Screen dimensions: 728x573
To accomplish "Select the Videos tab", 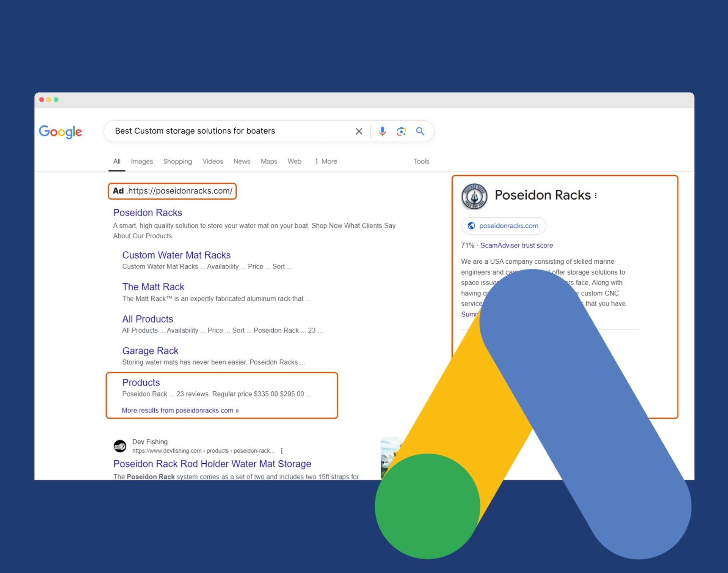I will point(213,161).
